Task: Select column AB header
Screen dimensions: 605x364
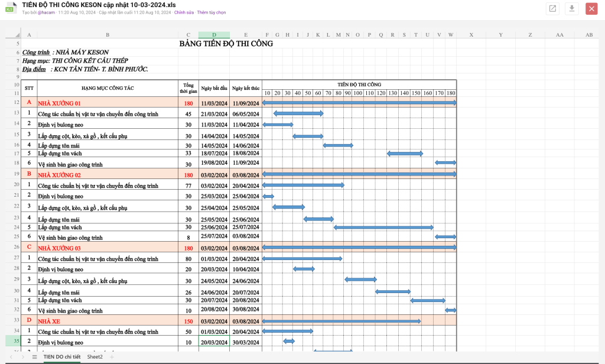Action: (589, 35)
